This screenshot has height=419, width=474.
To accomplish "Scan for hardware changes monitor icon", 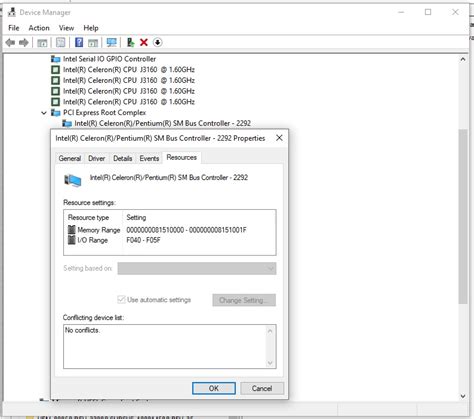I will tap(112, 42).
